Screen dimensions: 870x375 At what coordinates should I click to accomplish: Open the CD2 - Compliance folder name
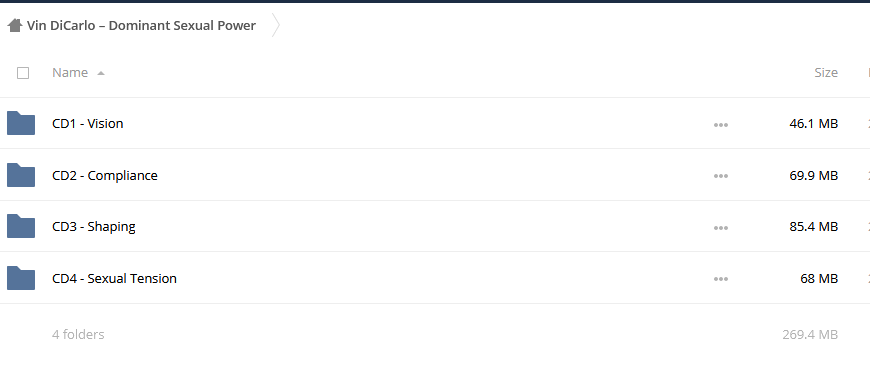coord(105,175)
